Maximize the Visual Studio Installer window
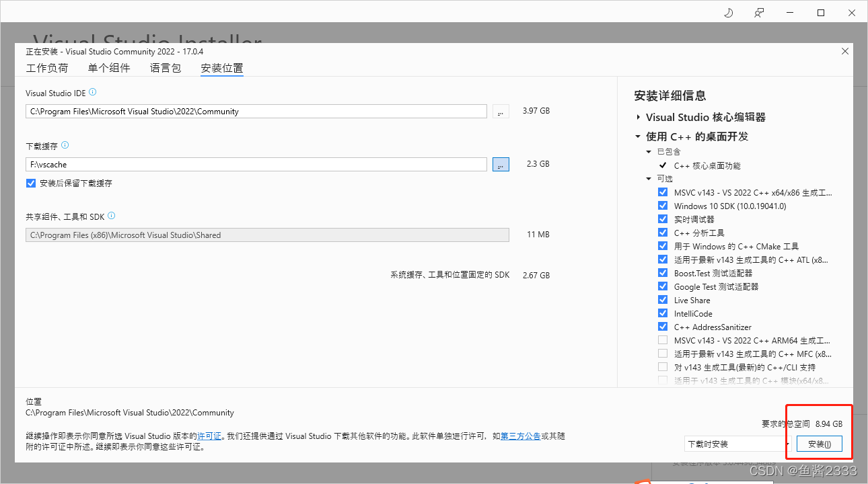 [821, 13]
